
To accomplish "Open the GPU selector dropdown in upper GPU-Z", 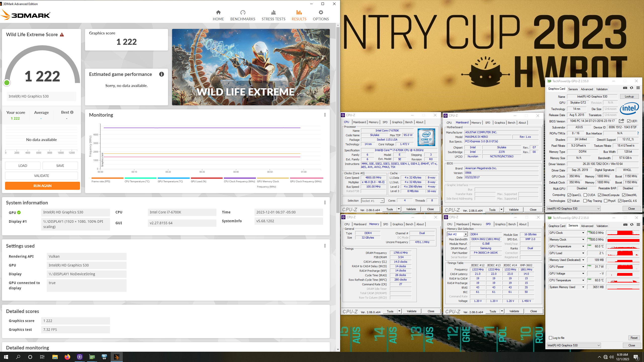I will point(573,209).
